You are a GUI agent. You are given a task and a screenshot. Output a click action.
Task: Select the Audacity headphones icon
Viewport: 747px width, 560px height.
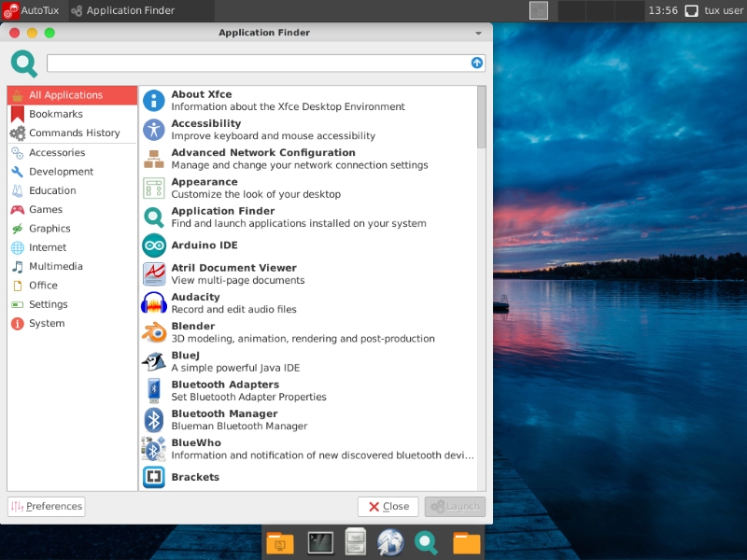[x=154, y=302]
